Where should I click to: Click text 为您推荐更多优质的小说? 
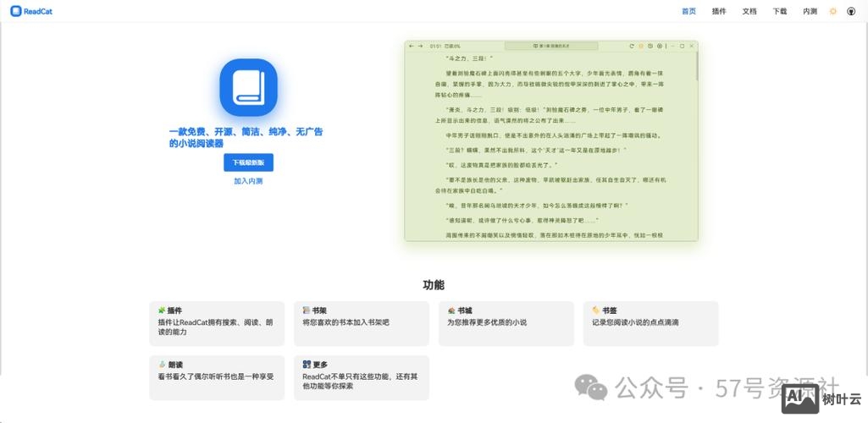click(x=487, y=322)
